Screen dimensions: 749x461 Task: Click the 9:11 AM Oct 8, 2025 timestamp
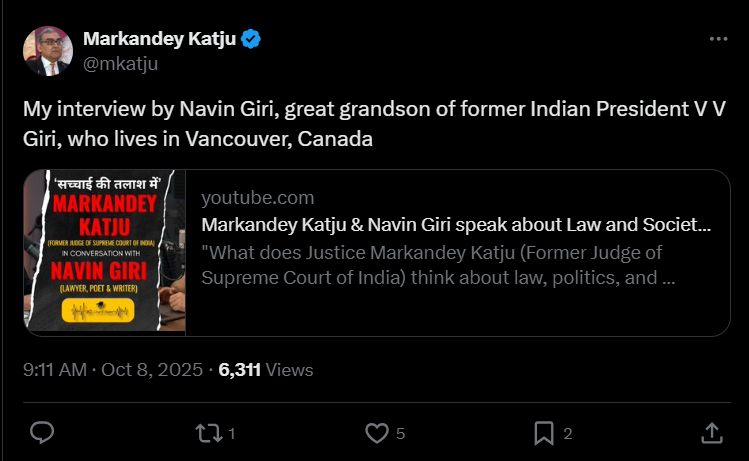111,370
